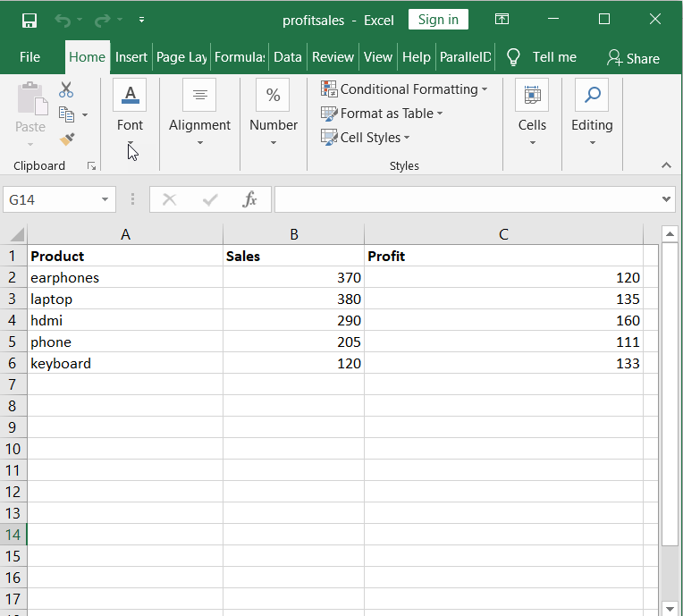This screenshot has height=616, width=683.
Task: Click the Cut scissors icon
Action: [x=66, y=89]
